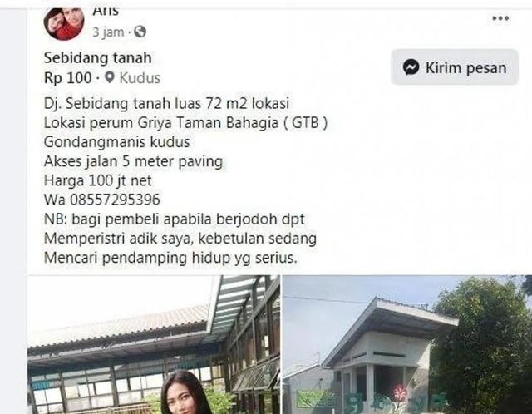Open the three-dot post options menu
This screenshot has height=414, width=532.
[x=500, y=18]
